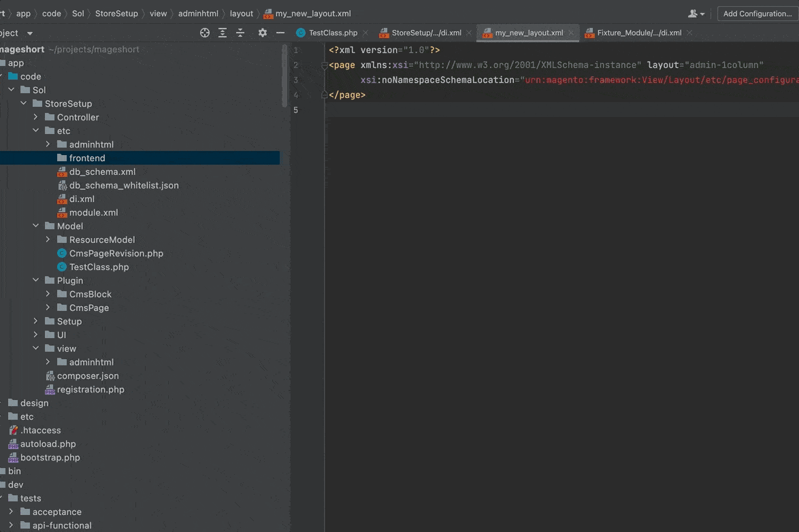Click the Expand All icon in Project panel
Screen dimensions: 799x532
(x=223, y=33)
